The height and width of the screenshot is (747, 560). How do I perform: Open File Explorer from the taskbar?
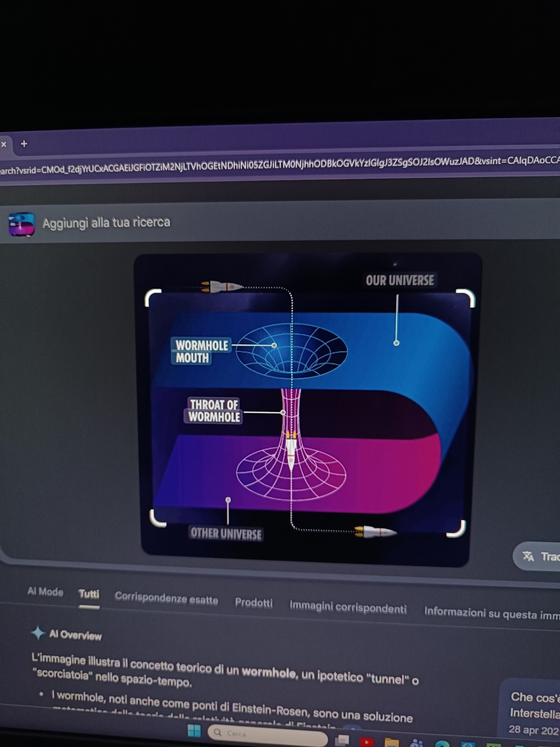391,742
